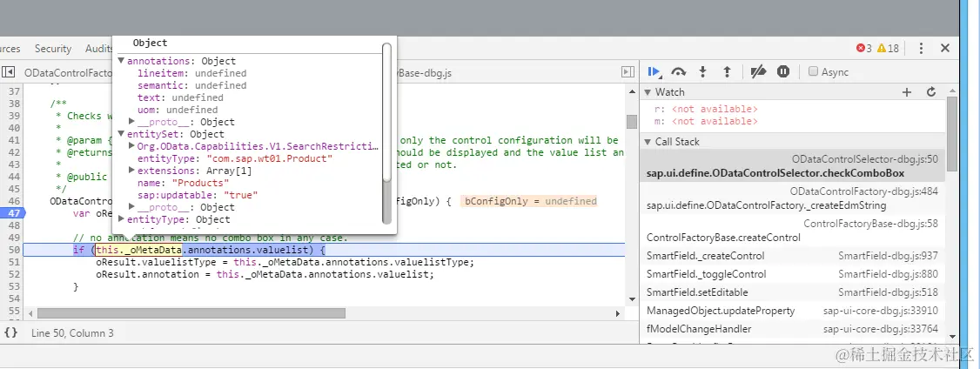This screenshot has height=369, width=980.
Task: Click watch expression m: <not available>
Action: pos(706,121)
